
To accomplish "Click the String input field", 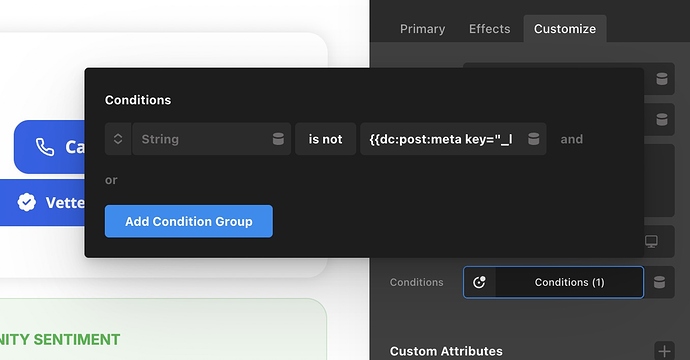I will (x=211, y=139).
